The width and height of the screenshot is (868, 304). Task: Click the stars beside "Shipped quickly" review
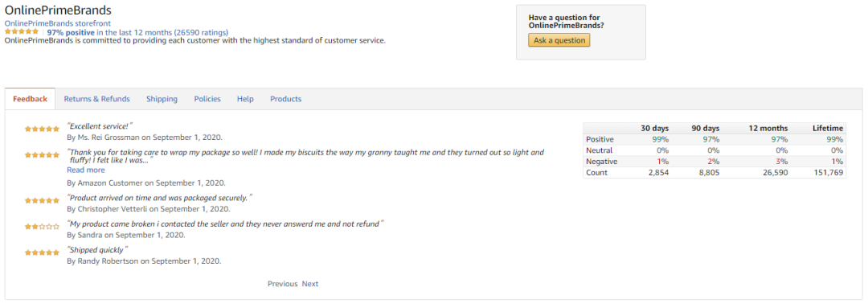[42, 253]
